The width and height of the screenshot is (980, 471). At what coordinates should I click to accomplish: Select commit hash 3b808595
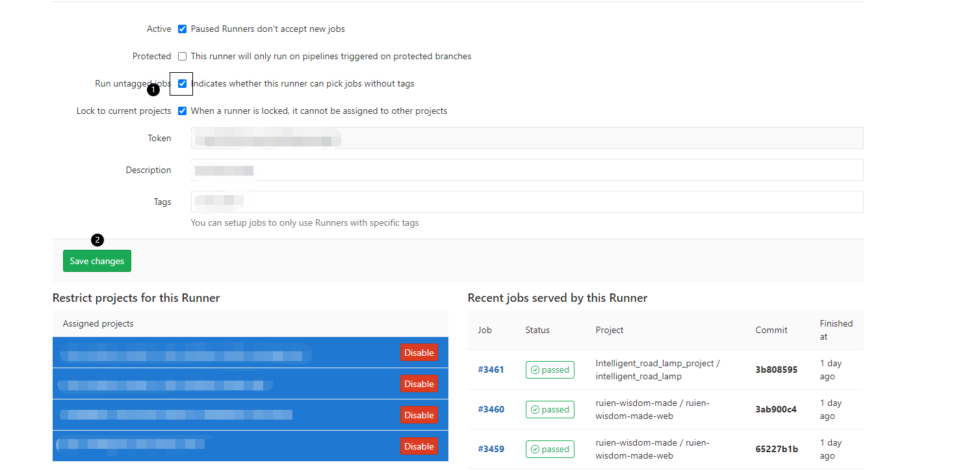pos(776,370)
